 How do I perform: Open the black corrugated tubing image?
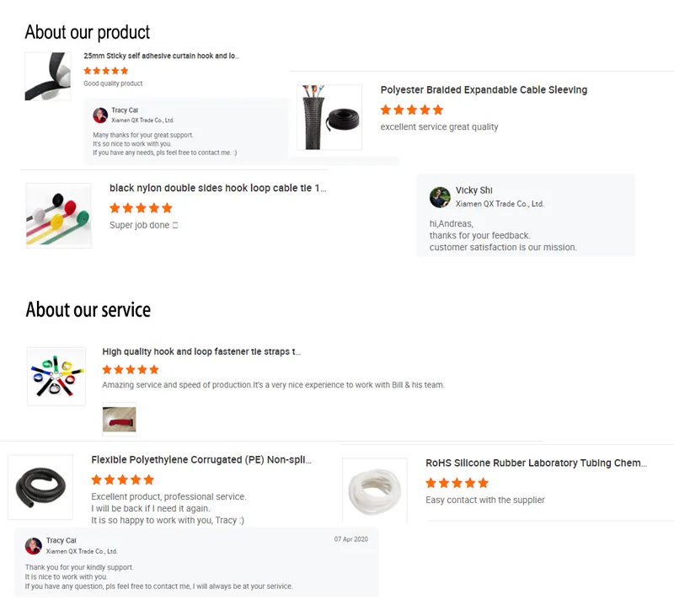coord(40,487)
